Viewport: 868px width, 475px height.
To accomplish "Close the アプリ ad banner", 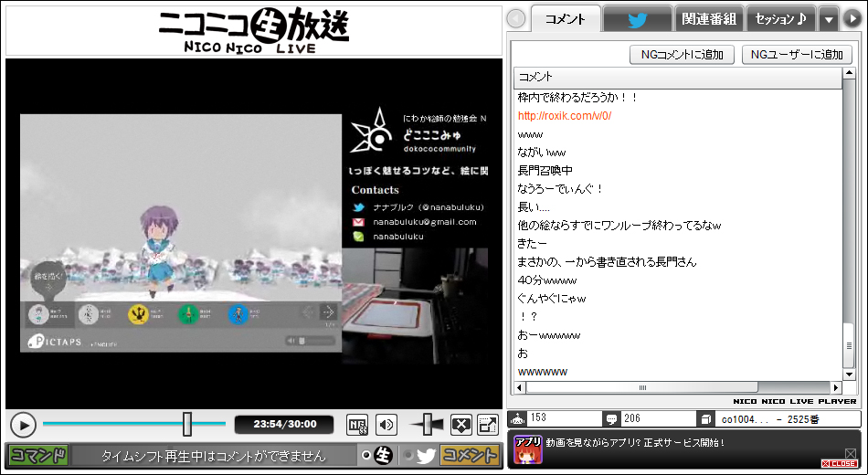I will tap(839, 463).
